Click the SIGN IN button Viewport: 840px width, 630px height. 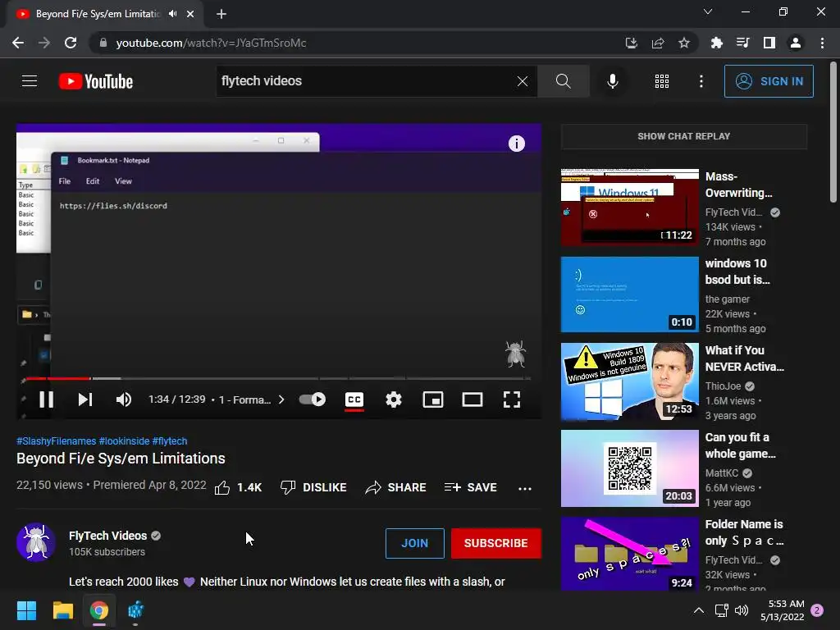(x=769, y=81)
